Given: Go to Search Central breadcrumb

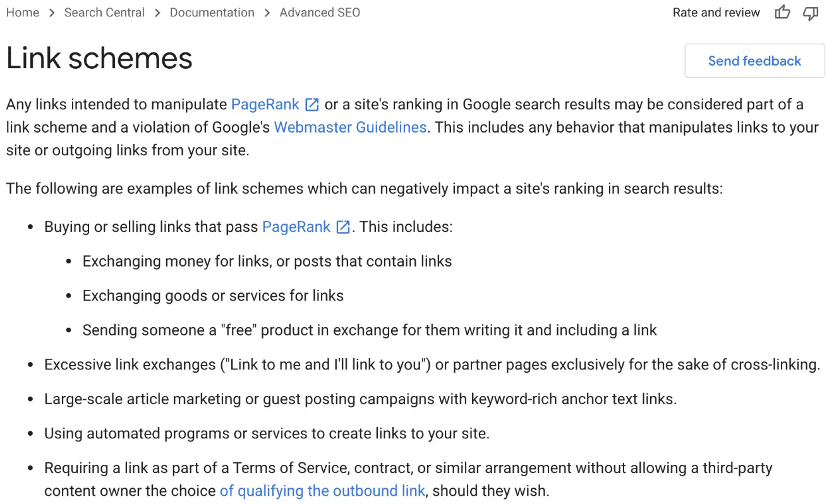Looking at the screenshot, I should (x=104, y=13).
